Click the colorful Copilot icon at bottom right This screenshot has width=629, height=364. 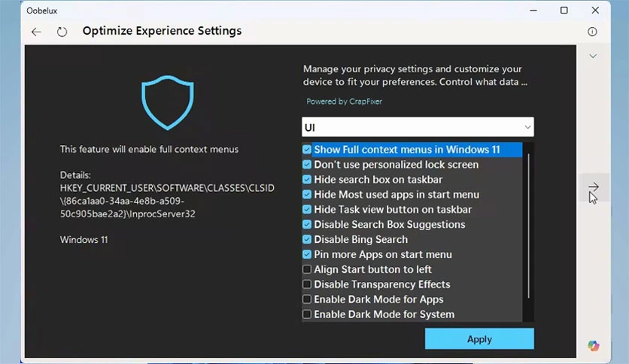click(x=594, y=345)
